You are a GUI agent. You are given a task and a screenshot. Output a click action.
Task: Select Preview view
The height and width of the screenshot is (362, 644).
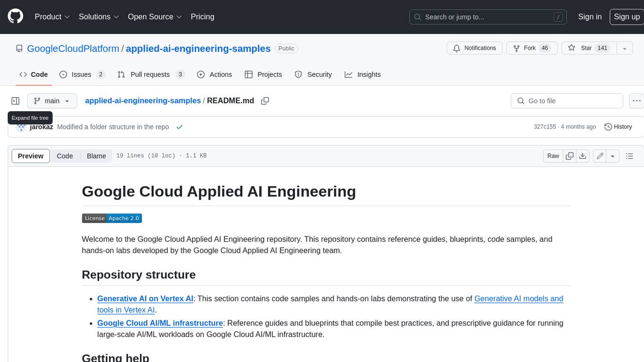tap(31, 156)
